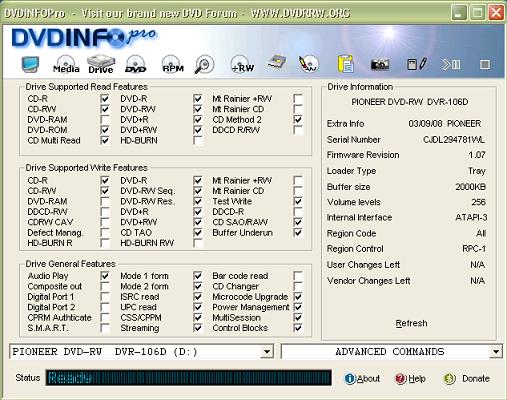Viewport: 507px width, 400px height.
Task: Click the About link text
Action: [368, 379]
